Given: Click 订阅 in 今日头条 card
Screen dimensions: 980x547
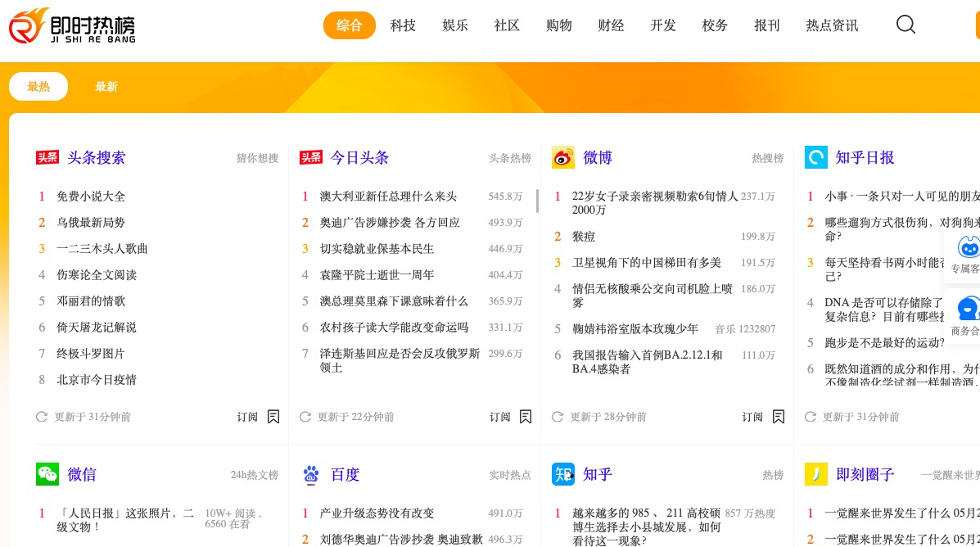Looking at the screenshot, I should click(500, 417).
